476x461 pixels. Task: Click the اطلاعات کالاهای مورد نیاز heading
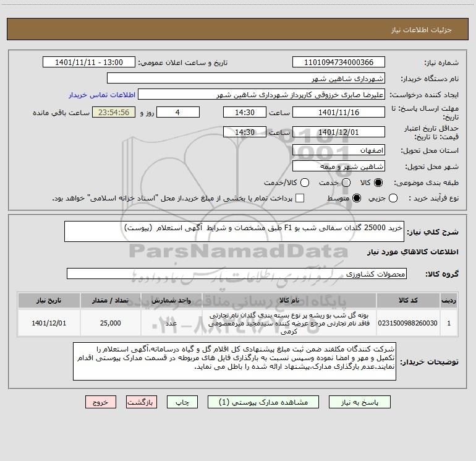point(412,252)
